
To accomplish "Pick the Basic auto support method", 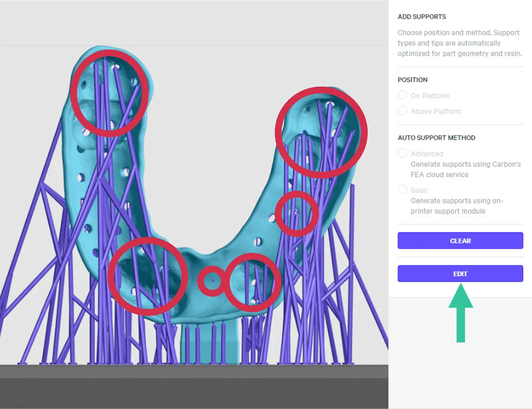I will click(x=402, y=190).
